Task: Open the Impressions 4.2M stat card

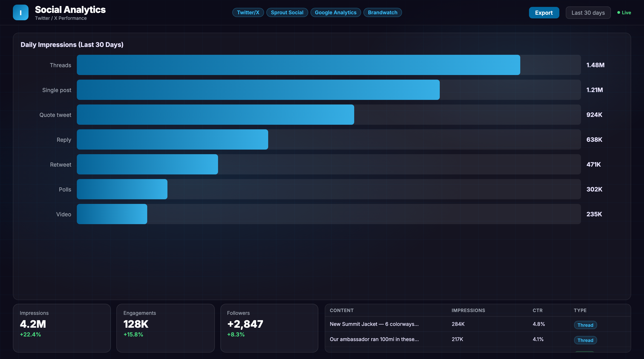Action: click(x=62, y=328)
